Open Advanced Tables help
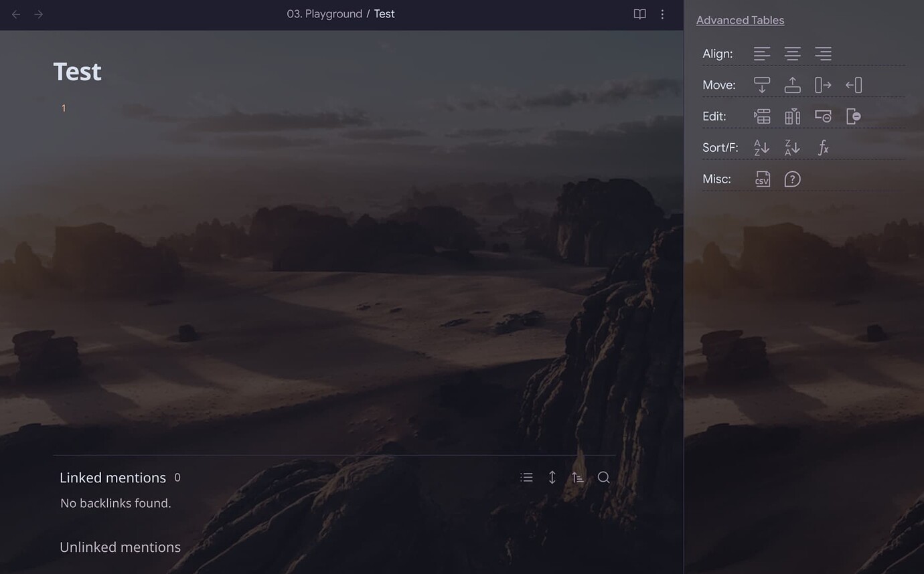Viewport: 924px width, 574px height. tap(792, 179)
